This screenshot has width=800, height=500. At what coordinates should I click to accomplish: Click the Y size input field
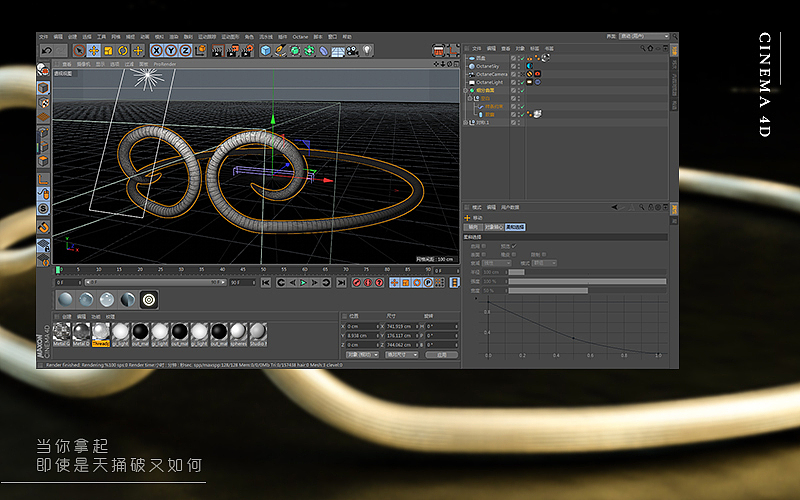click(402, 335)
